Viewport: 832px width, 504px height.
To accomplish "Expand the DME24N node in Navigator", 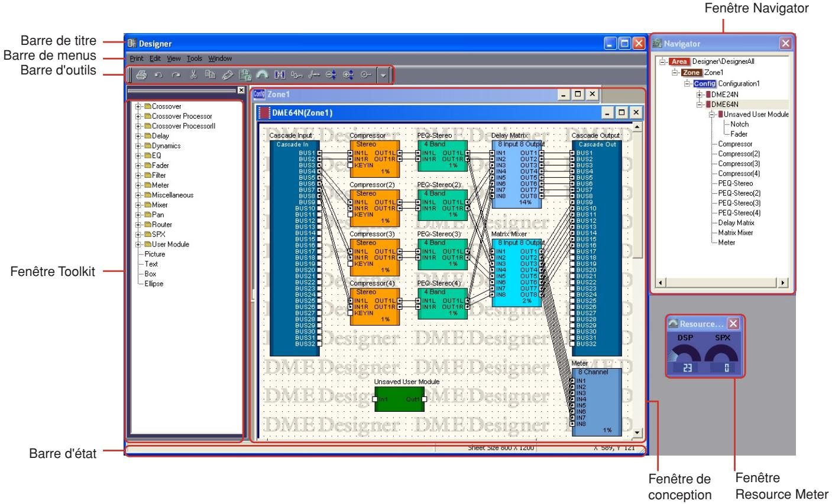I will (700, 95).
